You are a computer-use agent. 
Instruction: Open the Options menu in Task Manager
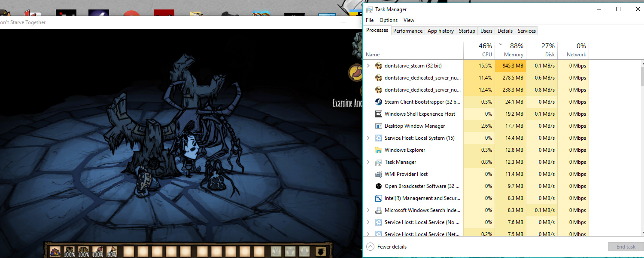coord(389,20)
